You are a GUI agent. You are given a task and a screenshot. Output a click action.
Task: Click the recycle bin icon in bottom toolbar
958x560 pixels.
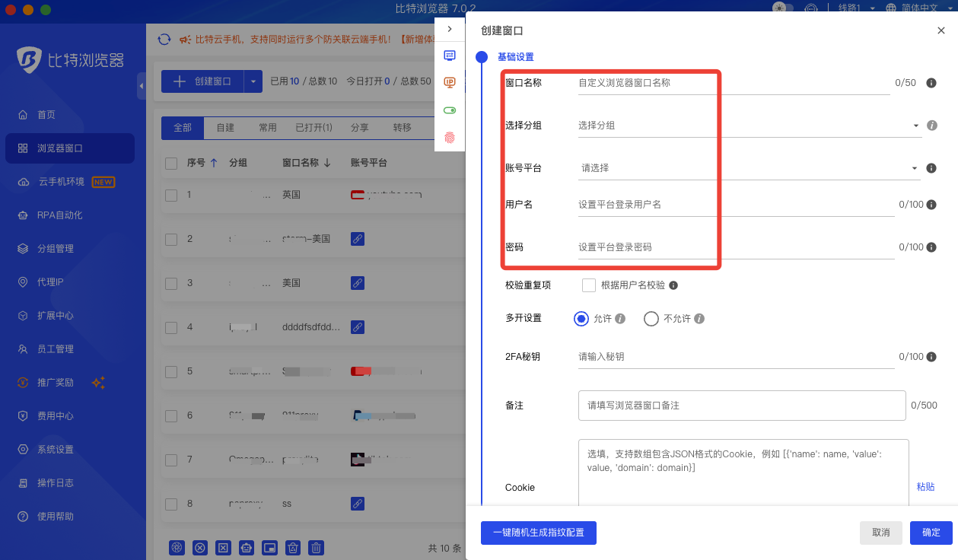294,547
